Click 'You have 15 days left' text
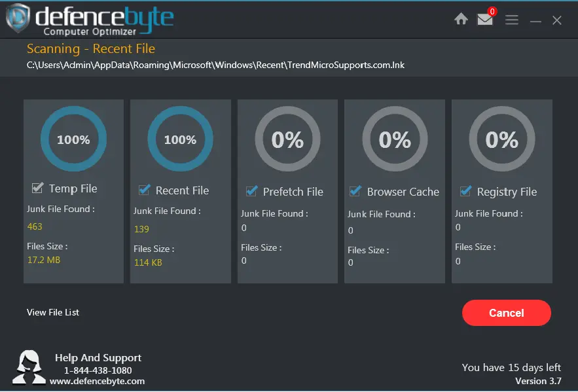 (511, 367)
